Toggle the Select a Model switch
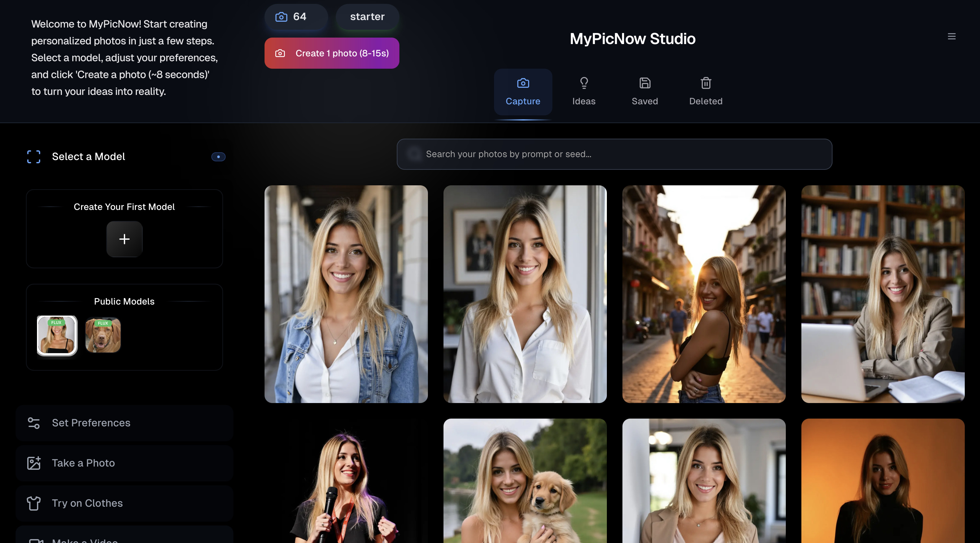 click(x=218, y=157)
